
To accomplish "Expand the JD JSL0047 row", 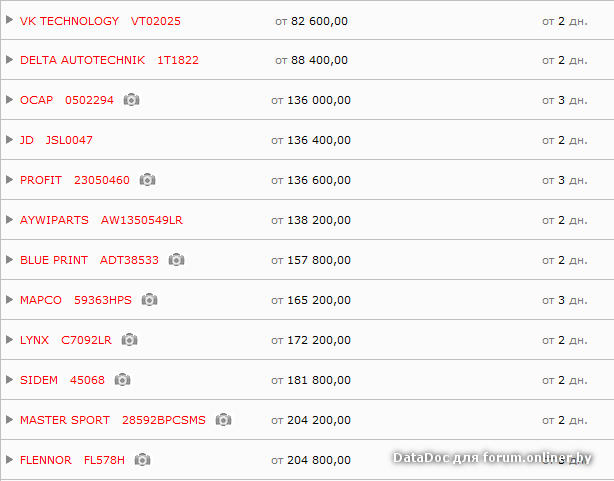I will 10,140.
